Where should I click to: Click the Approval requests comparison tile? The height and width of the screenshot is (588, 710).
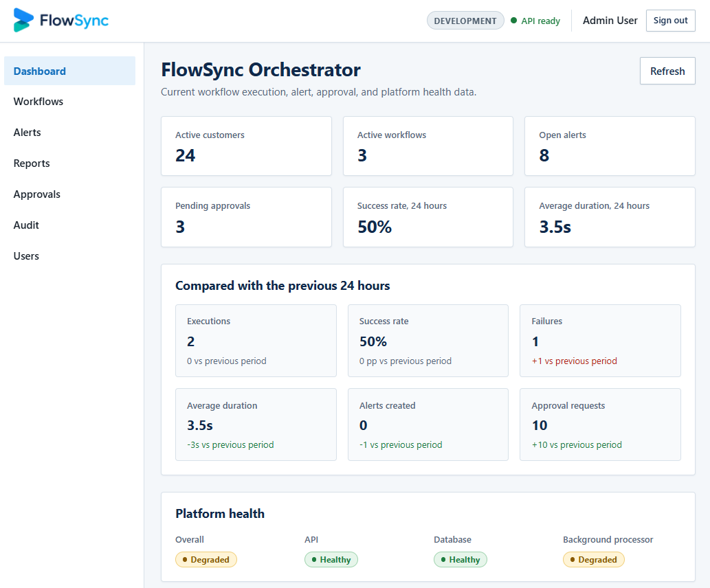click(601, 425)
